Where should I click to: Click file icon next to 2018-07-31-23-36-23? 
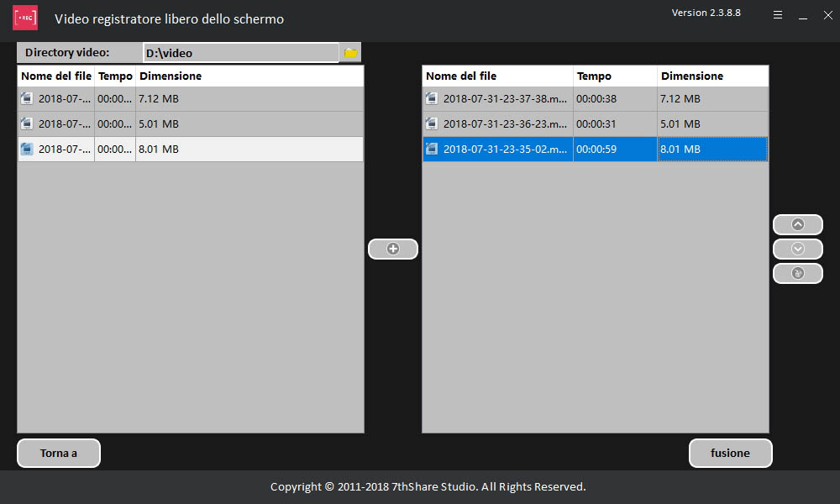(431, 123)
